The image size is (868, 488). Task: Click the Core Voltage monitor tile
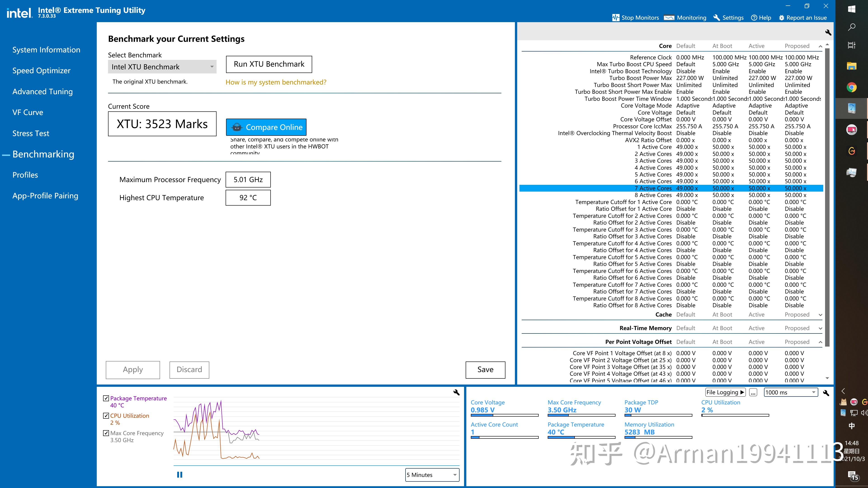click(x=505, y=408)
